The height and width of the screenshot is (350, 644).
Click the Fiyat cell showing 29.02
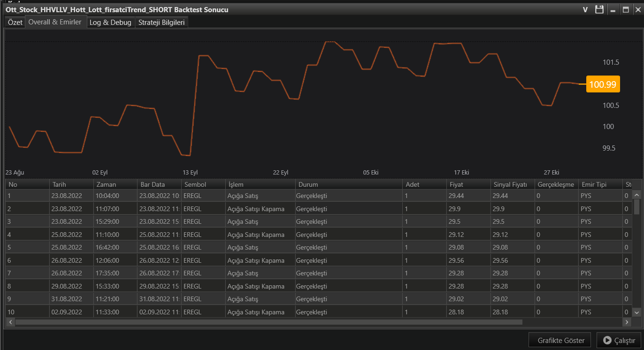pyautogui.click(x=468, y=299)
